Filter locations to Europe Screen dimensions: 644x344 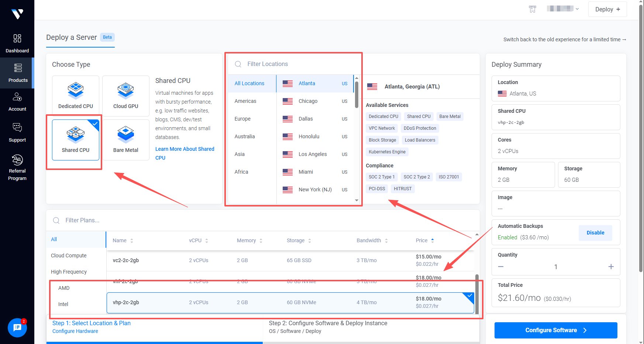[x=252, y=119]
